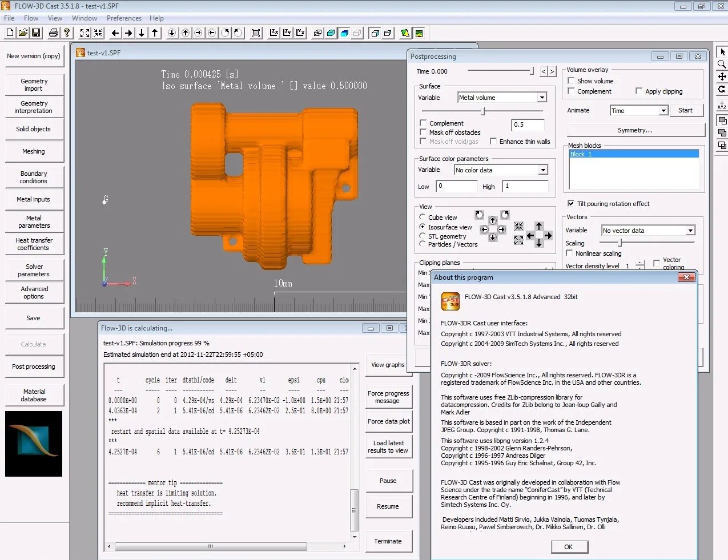Check Mask off obstacles
728x560 pixels.
(x=423, y=132)
